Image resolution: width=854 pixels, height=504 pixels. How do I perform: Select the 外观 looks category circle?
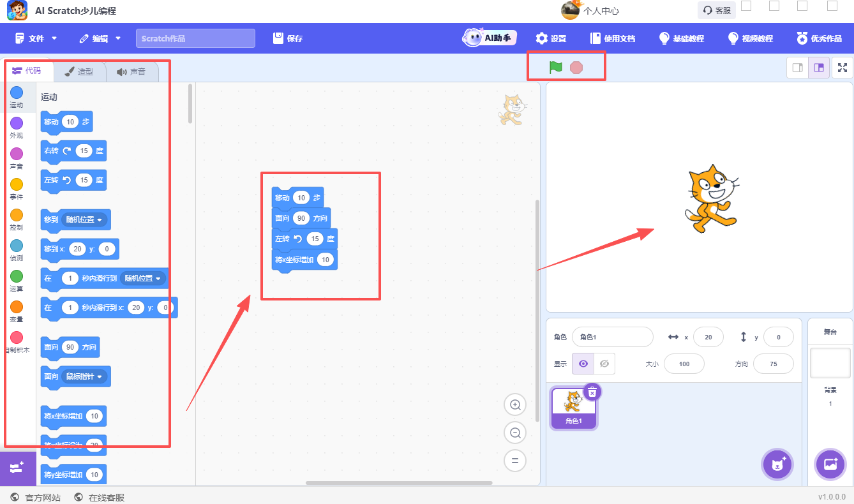(17, 123)
